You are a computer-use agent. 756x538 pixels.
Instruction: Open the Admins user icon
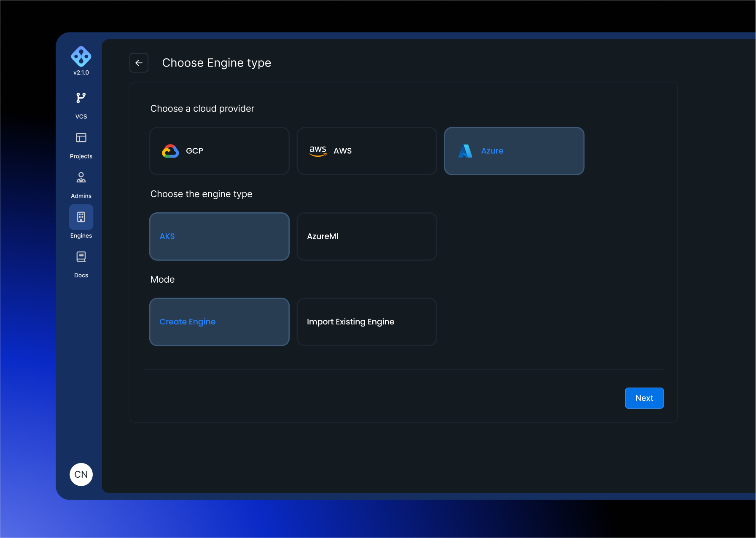[x=81, y=177]
